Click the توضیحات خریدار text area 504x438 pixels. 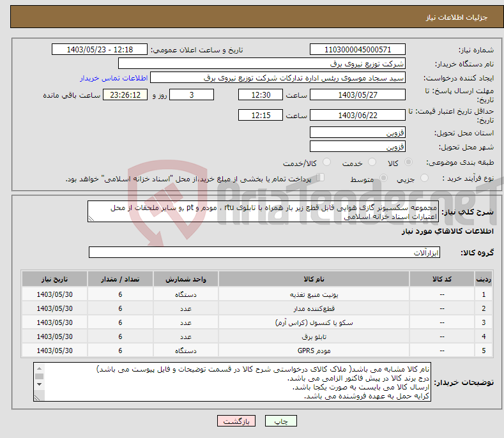(232, 382)
